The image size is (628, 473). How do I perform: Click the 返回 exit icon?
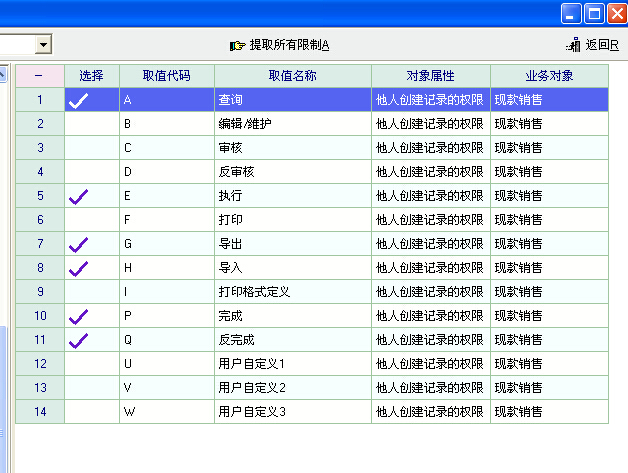[574, 45]
